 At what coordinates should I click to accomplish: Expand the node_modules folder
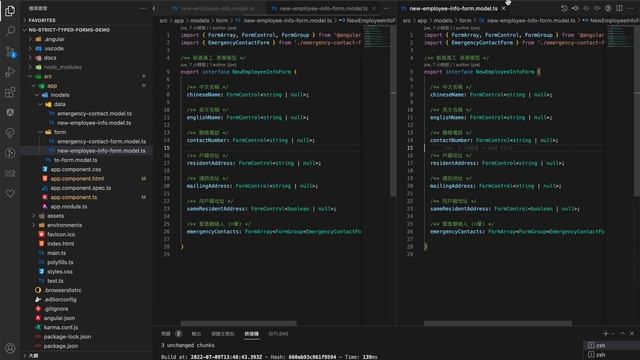pyautogui.click(x=62, y=67)
